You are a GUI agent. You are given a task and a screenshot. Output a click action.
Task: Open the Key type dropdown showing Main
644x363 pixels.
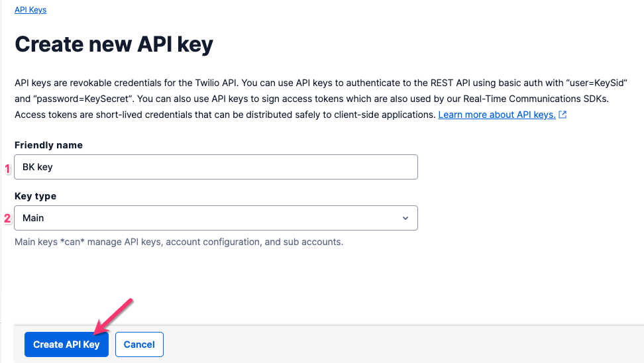pyautogui.click(x=216, y=218)
